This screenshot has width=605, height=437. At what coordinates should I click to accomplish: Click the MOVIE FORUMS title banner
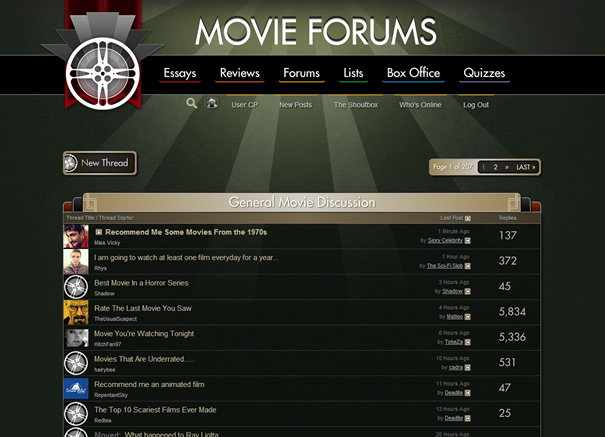coord(316,31)
